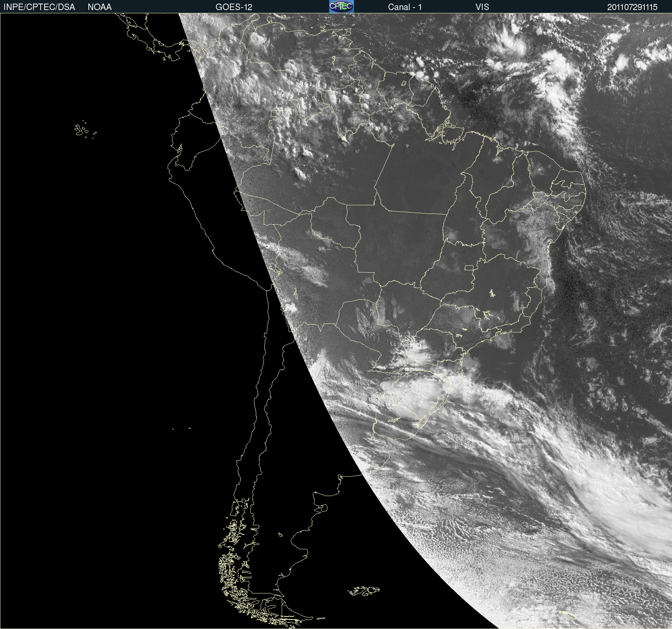This screenshot has height=629, width=672.
Task: Select the INPE/CPTEC/DSA header text
Action: pyautogui.click(x=39, y=7)
